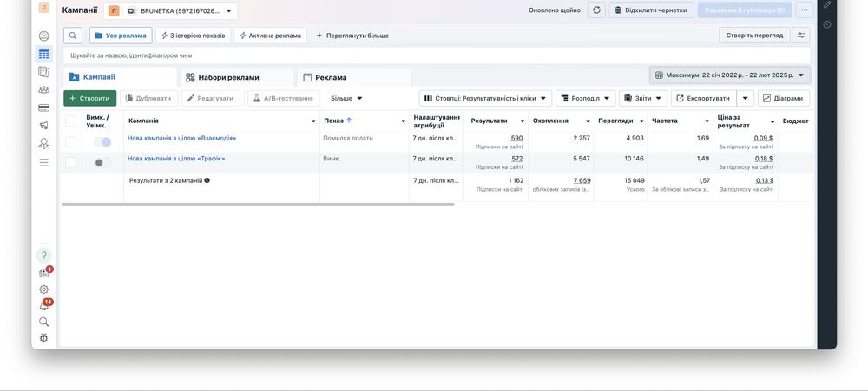Switch to the Набори реклами tab

coord(238,77)
